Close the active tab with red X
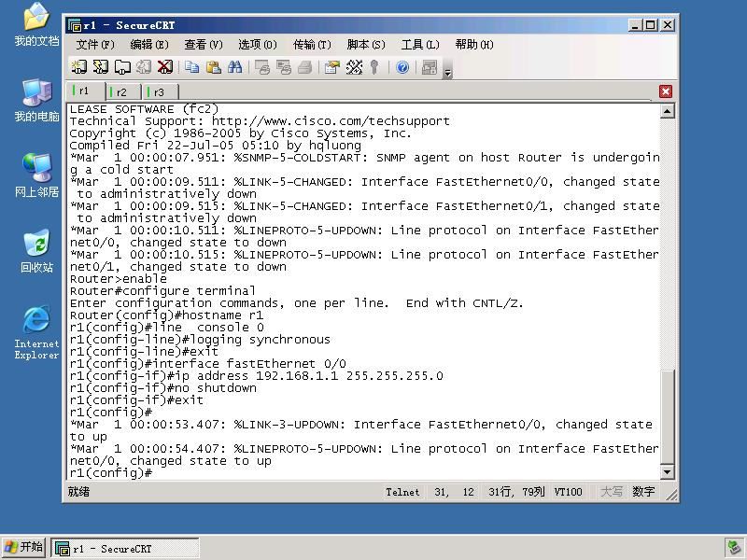Screen dimensions: 747x560 (x=666, y=91)
